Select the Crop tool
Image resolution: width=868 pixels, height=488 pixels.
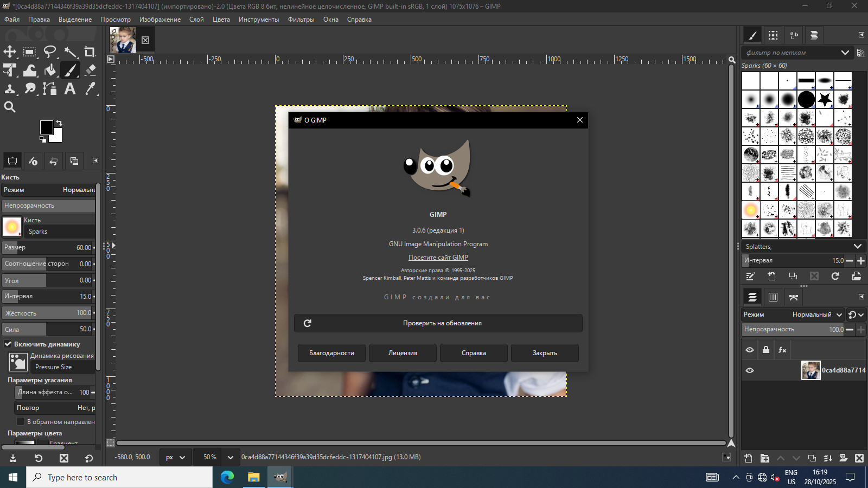(90, 52)
